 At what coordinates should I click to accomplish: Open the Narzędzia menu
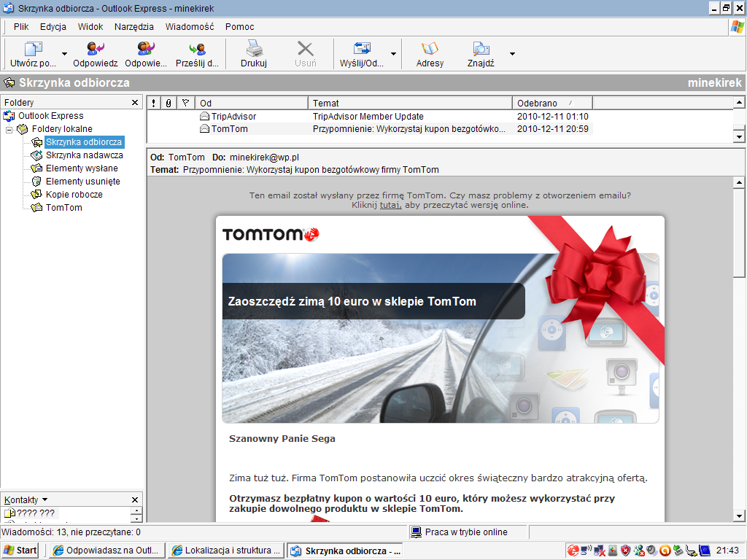point(134,27)
